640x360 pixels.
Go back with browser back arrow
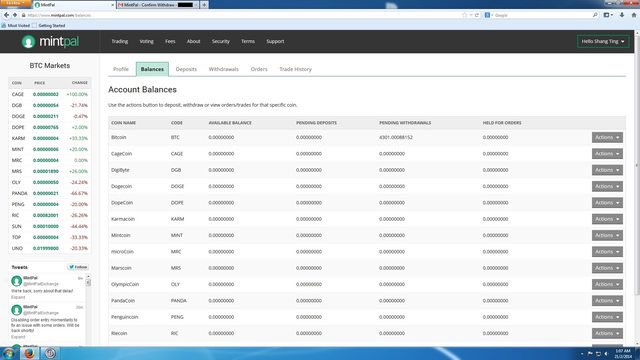pos(6,15)
